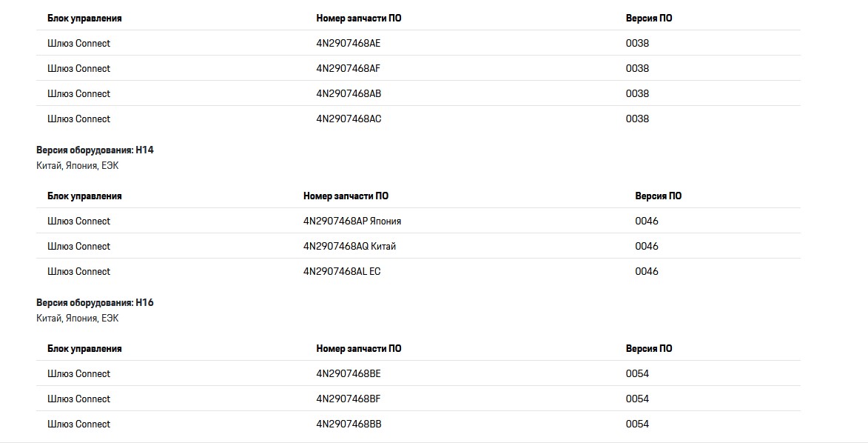Viewport: 868px width, 443px height.
Task: Click the 4N2907468AB part number
Action: coord(349,93)
